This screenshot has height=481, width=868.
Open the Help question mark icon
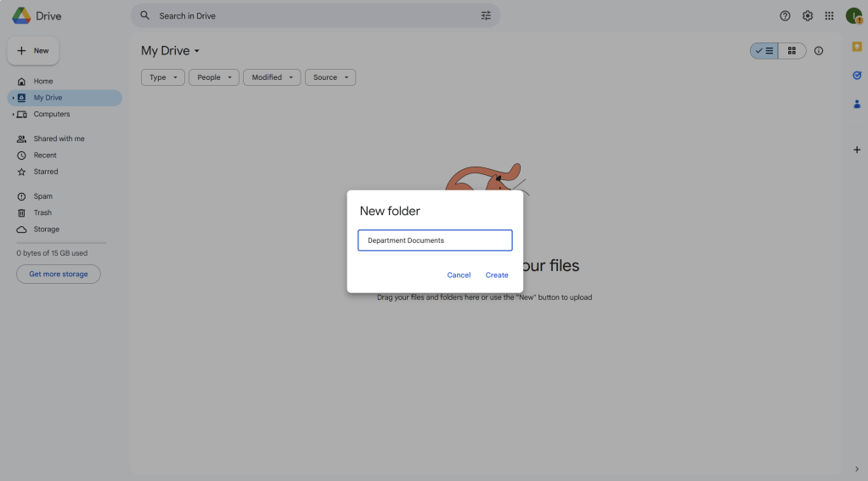point(785,15)
